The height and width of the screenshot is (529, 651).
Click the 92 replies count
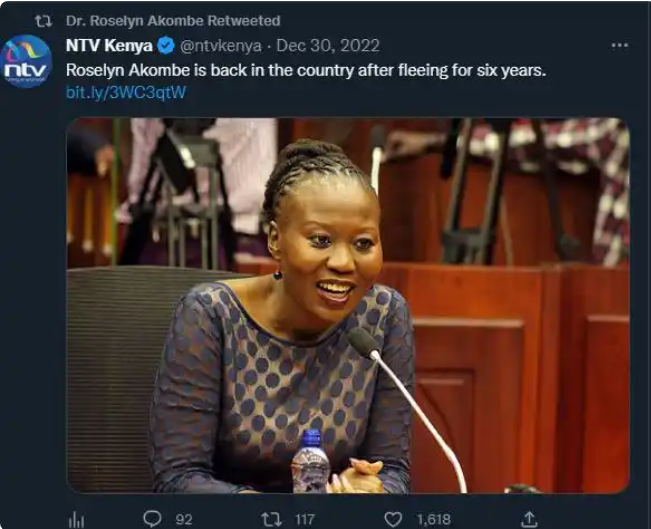point(184,519)
